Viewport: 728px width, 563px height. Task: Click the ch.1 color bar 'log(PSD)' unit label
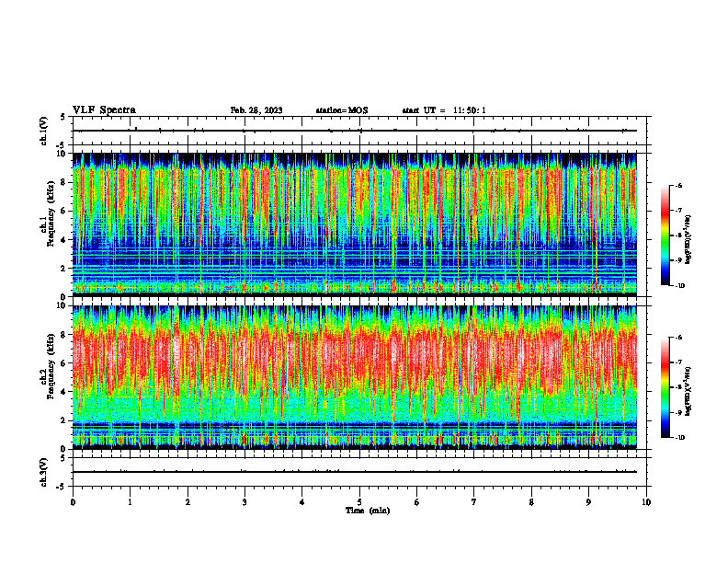point(688,240)
